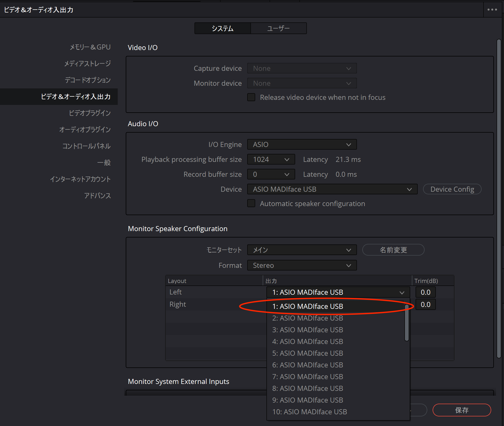This screenshot has height=426, width=504.
Task: Switch to the ユーザー tab
Action: click(278, 28)
